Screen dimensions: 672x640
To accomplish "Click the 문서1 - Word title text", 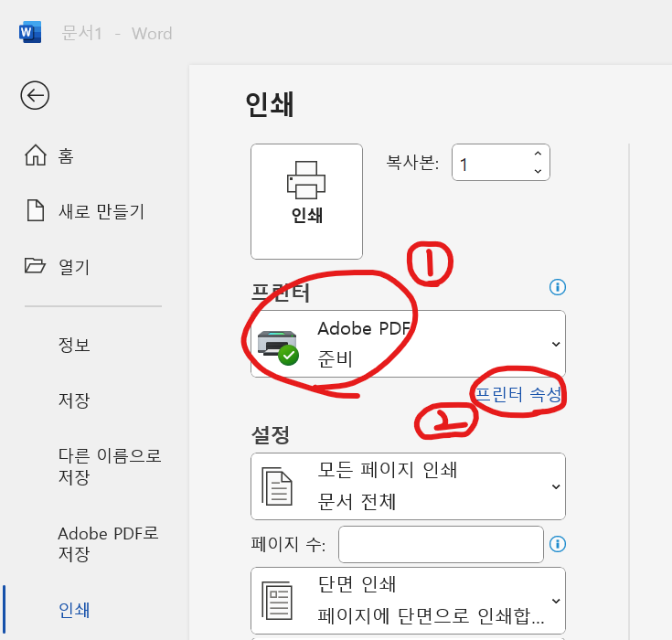I will 117,33.
